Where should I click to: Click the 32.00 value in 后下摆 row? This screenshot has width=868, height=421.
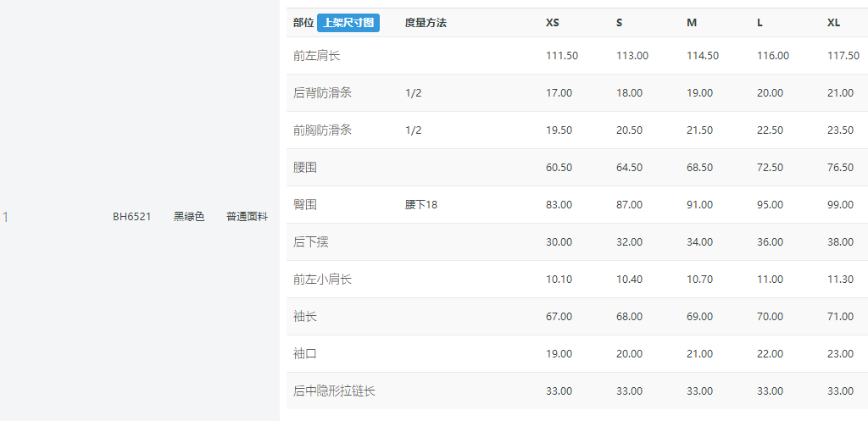(630, 241)
